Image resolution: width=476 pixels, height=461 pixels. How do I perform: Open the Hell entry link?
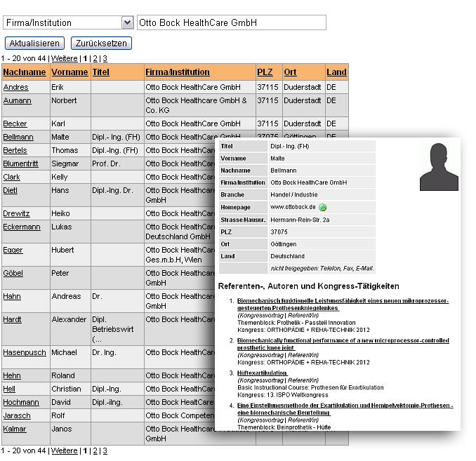click(9, 389)
